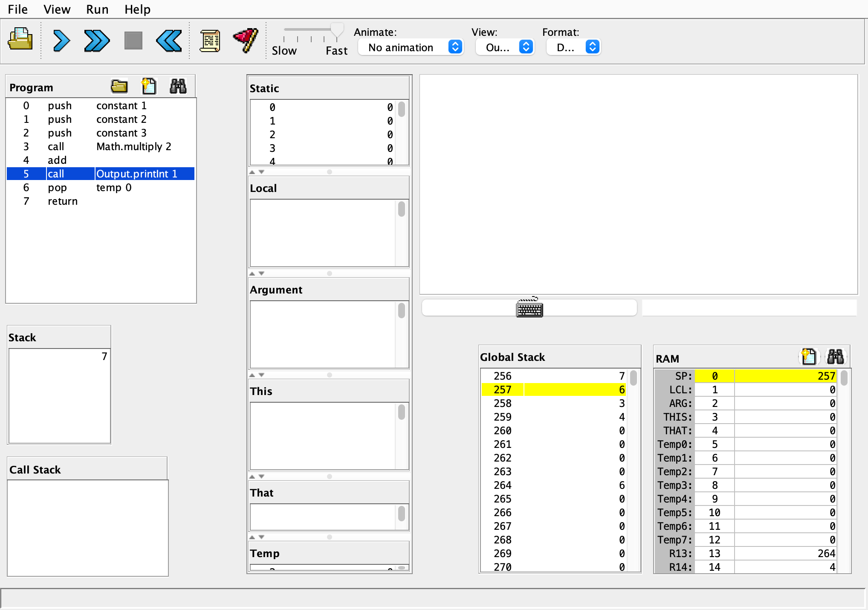This screenshot has width=868, height=610.
Task: Click the red Breakpoints flag icon
Action: (x=246, y=40)
